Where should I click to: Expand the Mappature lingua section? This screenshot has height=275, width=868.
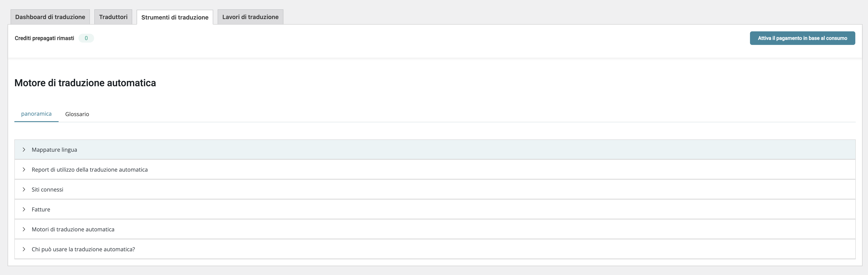click(435, 150)
